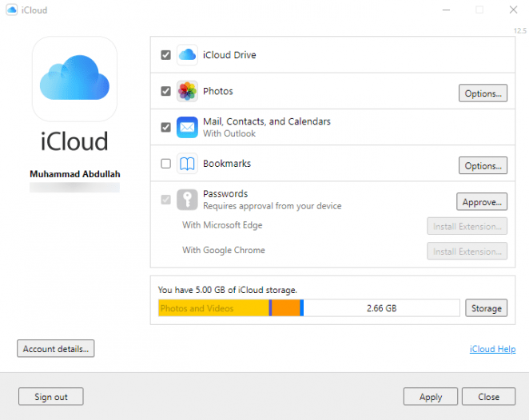Click the iCloud title bar icon

(12, 10)
